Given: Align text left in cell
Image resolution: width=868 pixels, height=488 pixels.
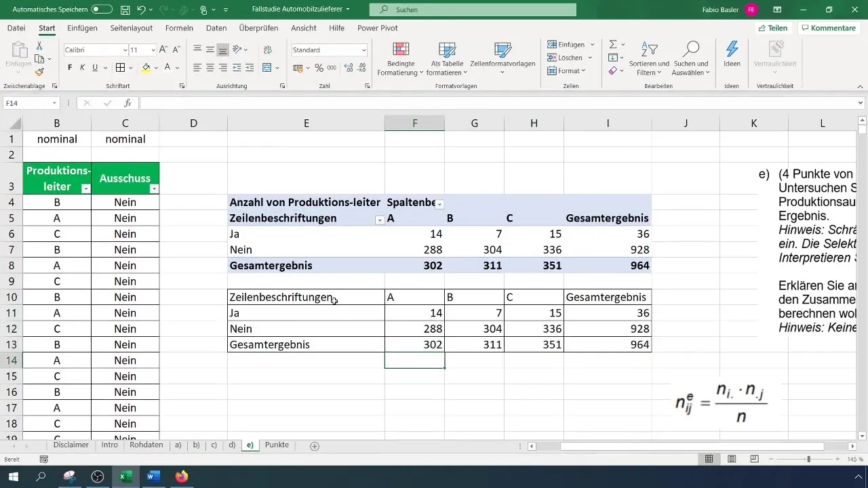Looking at the screenshot, I should [197, 68].
